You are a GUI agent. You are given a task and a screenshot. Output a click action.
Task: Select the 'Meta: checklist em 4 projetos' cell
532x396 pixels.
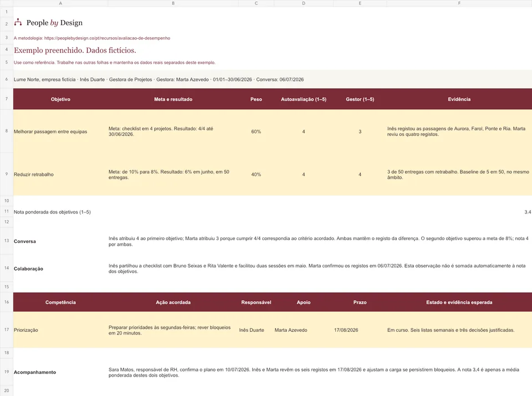pos(173,131)
